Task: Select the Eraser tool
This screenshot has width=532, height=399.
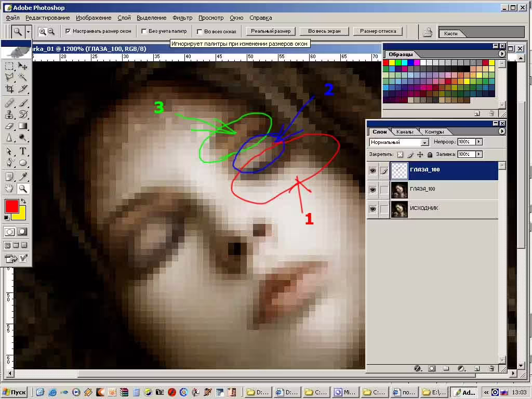Action: (9, 126)
